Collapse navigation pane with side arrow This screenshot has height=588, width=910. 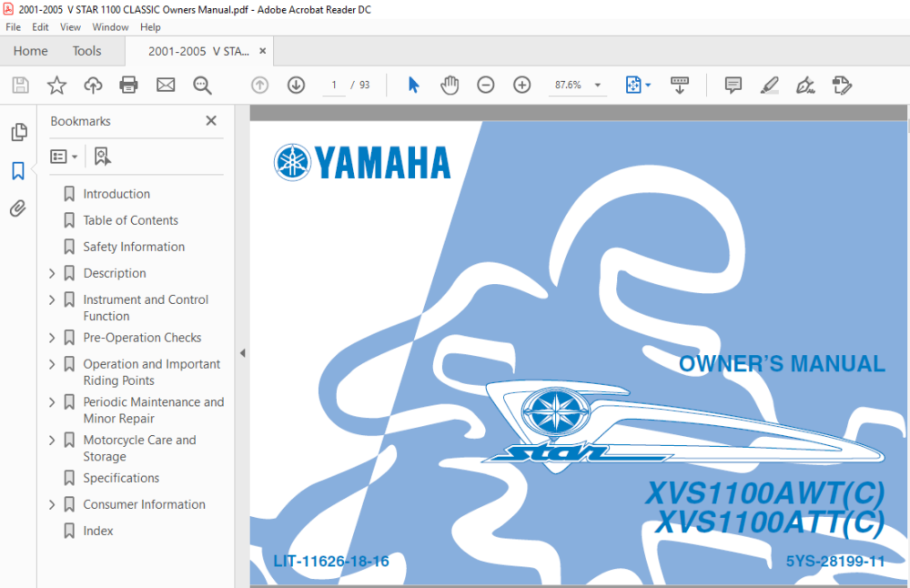pos(243,353)
